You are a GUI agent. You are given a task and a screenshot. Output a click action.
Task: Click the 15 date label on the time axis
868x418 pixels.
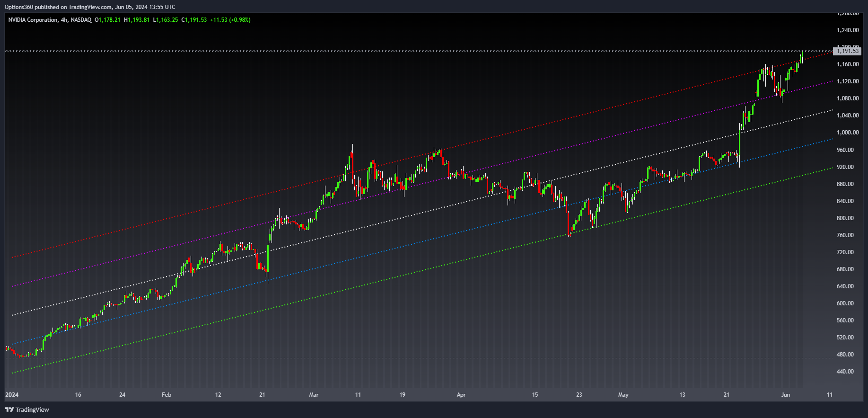(535, 395)
